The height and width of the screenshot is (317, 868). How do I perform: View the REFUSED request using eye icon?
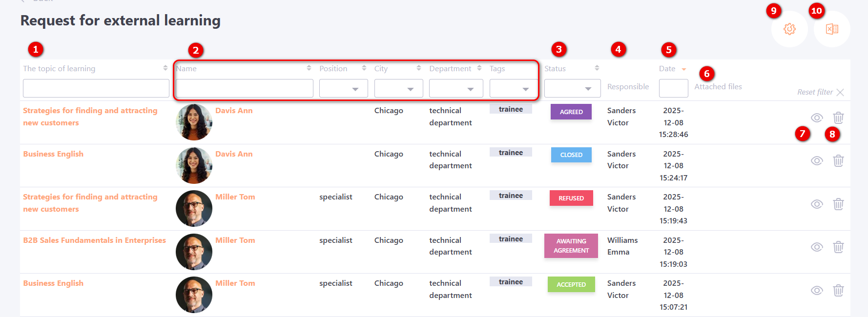coord(817,204)
